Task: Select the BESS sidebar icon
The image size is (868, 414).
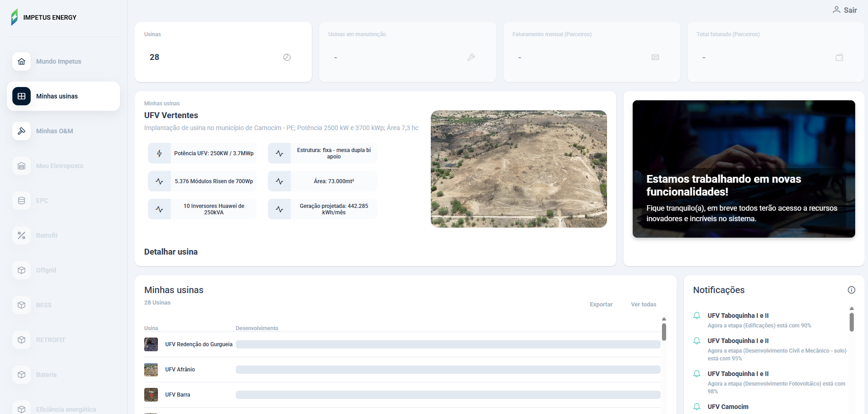Action: [x=21, y=305]
